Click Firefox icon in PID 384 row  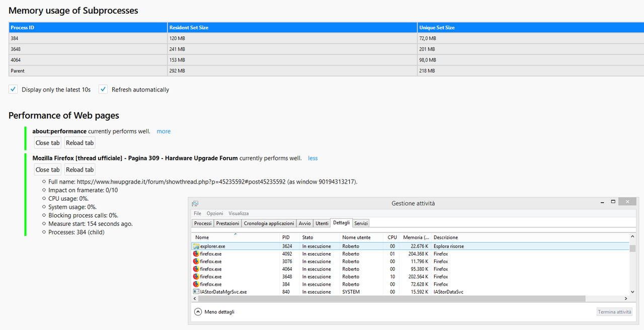(x=196, y=284)
